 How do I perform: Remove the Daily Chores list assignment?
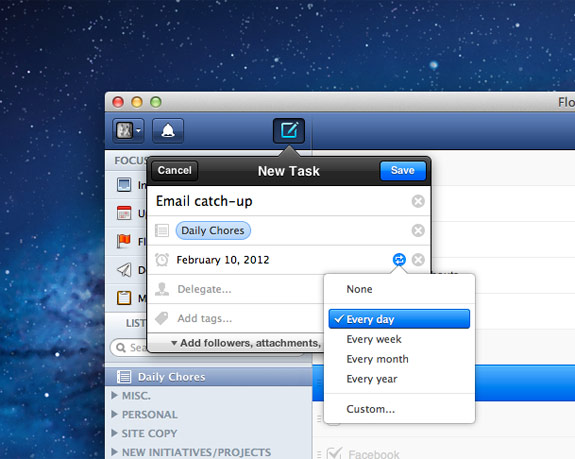pyautogui.click(x=418, y=230)
